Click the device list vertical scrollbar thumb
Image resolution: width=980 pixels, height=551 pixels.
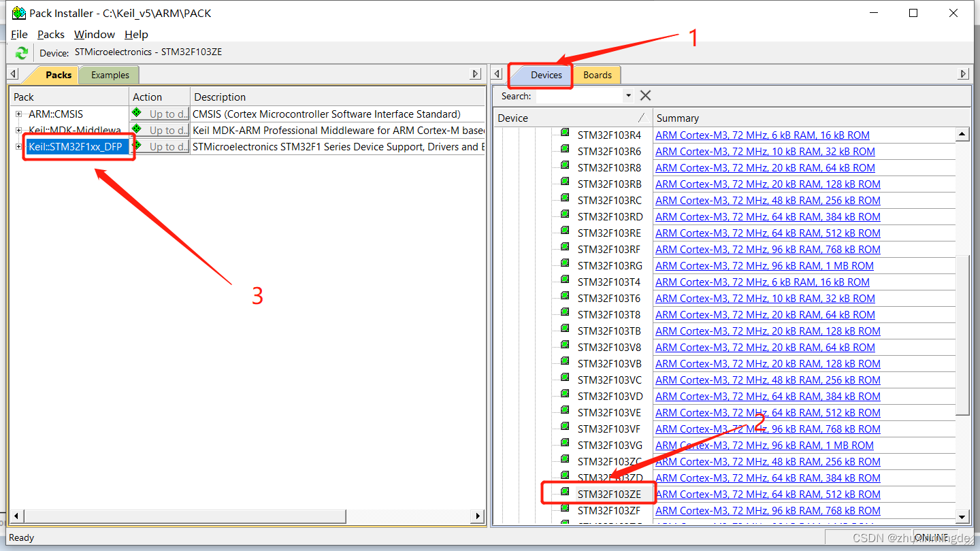962,335
